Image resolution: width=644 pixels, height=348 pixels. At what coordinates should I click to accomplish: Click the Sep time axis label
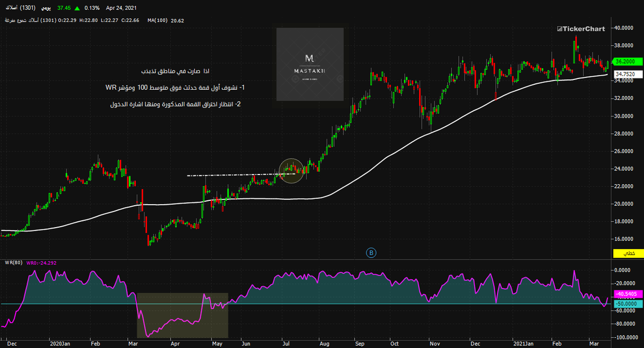(x=360, y=343)
